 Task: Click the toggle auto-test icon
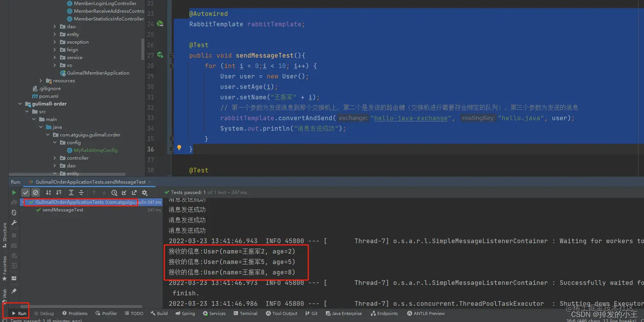click(14, 213)
